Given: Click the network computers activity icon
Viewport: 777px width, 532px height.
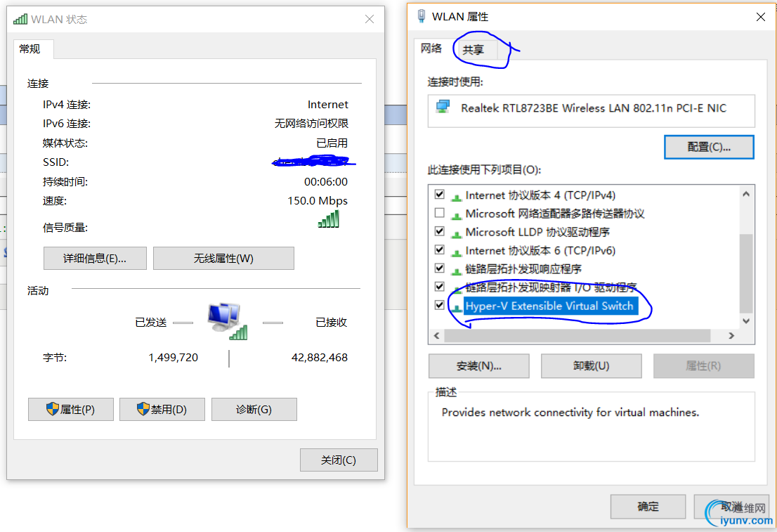Looking at the screenshot, I should (228, 320).
